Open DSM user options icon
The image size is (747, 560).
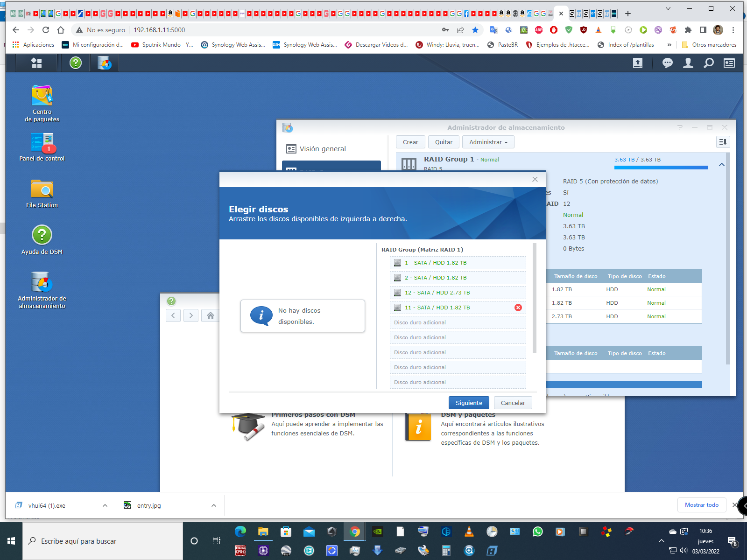pos(688,63)
